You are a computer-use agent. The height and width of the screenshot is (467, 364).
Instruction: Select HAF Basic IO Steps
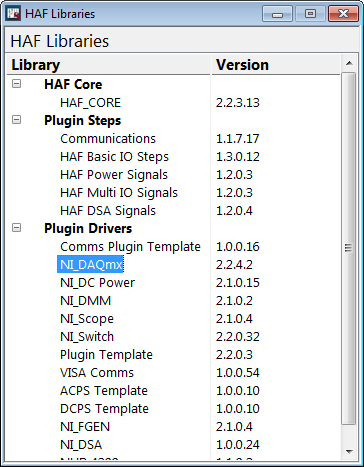(114, 157)
